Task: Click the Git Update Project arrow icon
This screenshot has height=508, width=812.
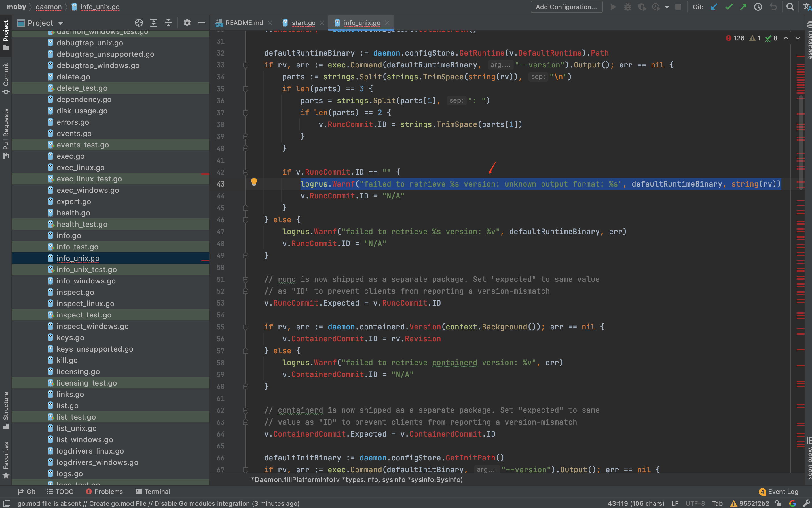Action: pos(714,7)
